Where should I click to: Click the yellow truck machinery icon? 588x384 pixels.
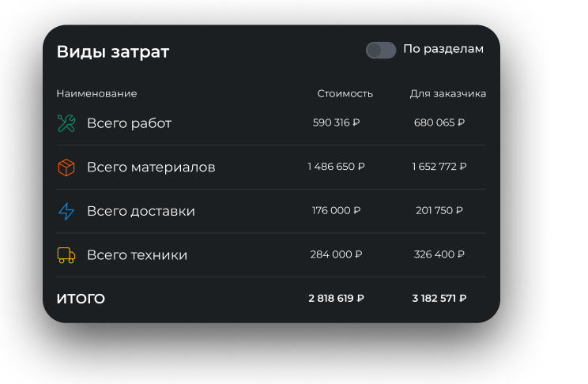66,255
